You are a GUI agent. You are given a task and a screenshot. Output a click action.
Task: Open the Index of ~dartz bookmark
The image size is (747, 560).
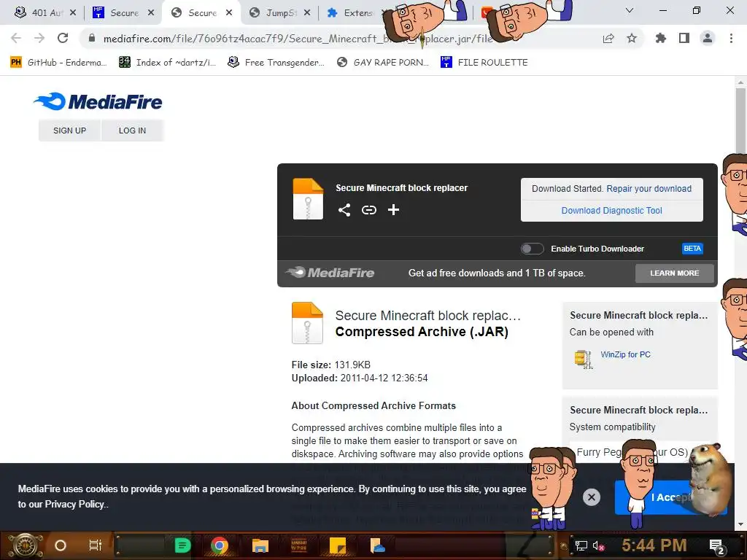[x=168, y=63]
